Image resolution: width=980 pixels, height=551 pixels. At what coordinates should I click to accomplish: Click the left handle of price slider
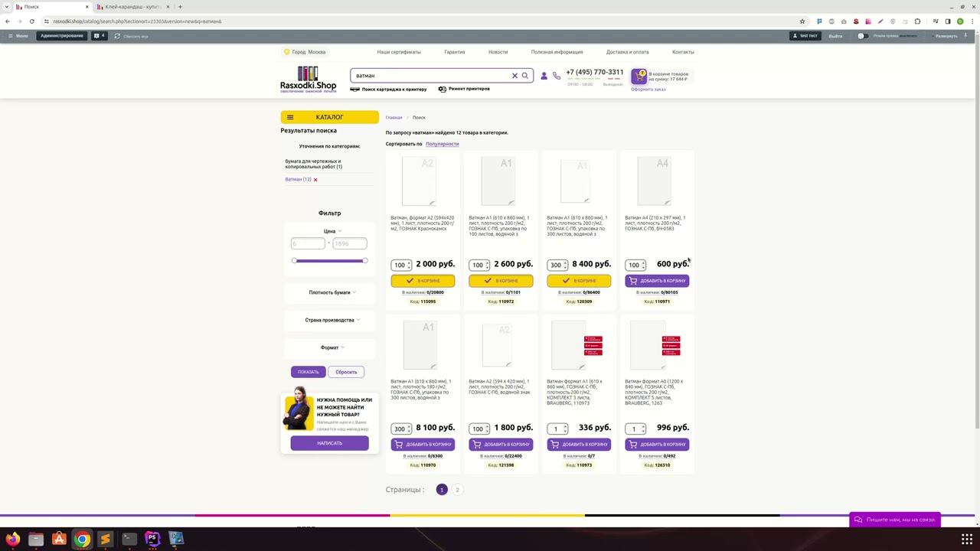tap(294, 261)
